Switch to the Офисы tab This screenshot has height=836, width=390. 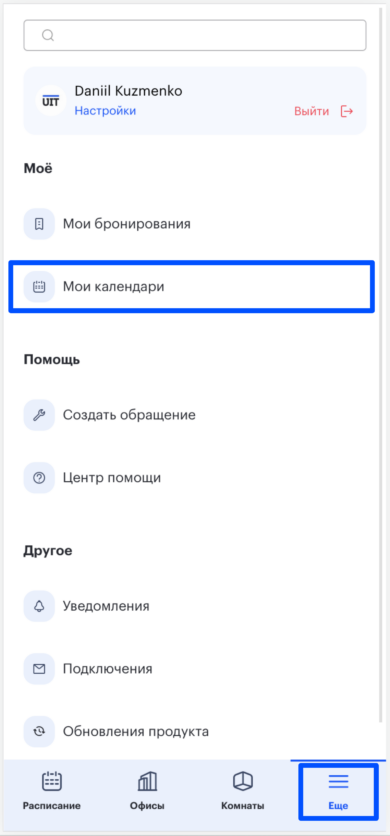coord(147,791)
